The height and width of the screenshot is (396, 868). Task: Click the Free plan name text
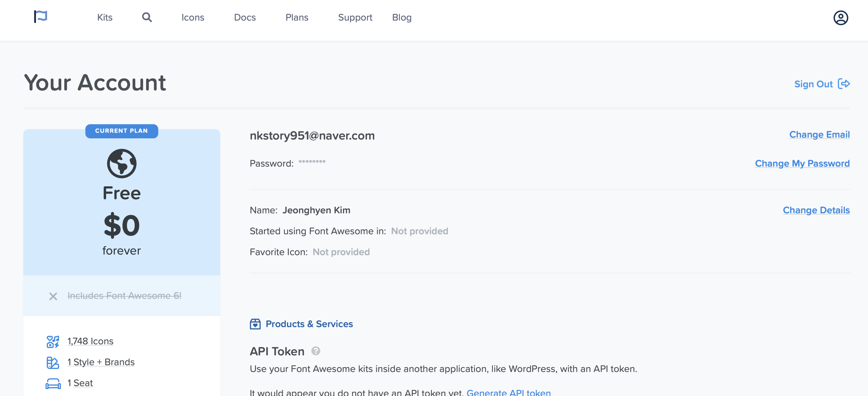(121, 193)
